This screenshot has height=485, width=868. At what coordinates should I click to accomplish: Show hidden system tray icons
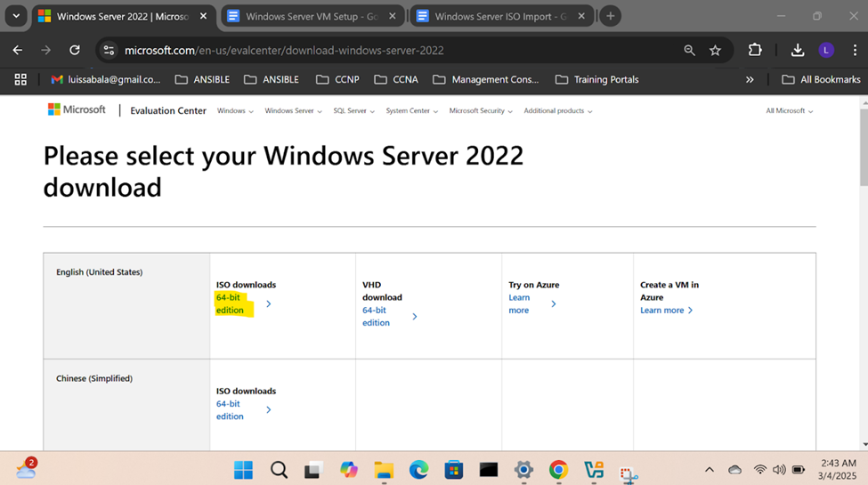click(x=710, y=470)
